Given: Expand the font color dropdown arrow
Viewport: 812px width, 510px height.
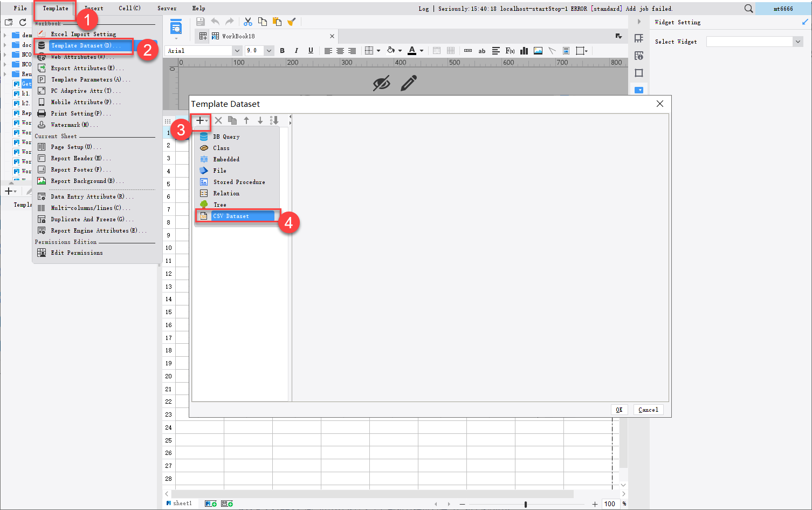Looking at the screenshot, I should coord(422,51).
